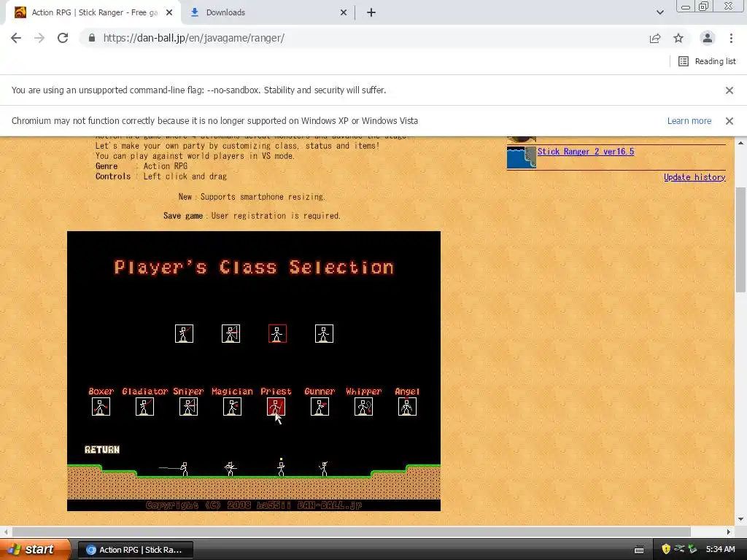The image size is (747, 560).
Task: Click RETURN in the game screen
Action: pos(102,449)
